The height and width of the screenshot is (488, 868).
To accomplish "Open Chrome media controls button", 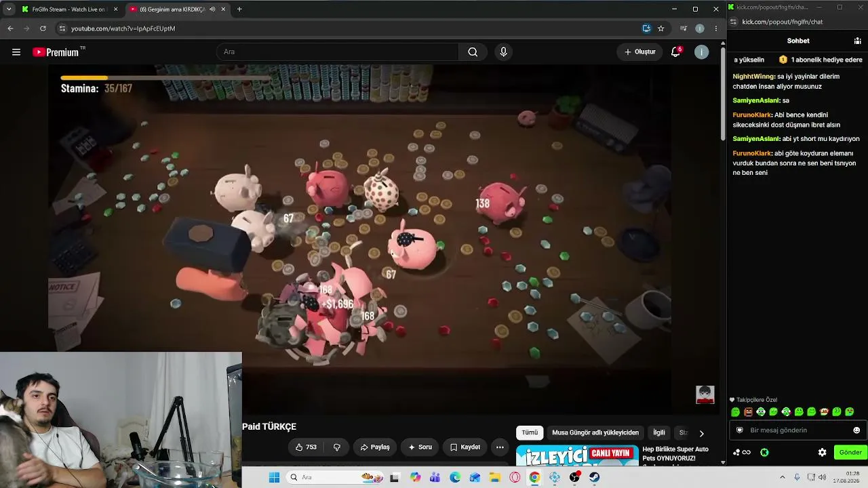I will (684, 28).
